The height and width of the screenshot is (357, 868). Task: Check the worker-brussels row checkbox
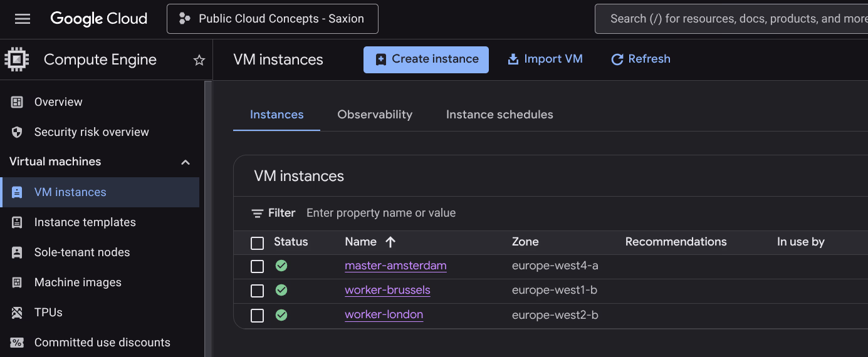(257, 291)
